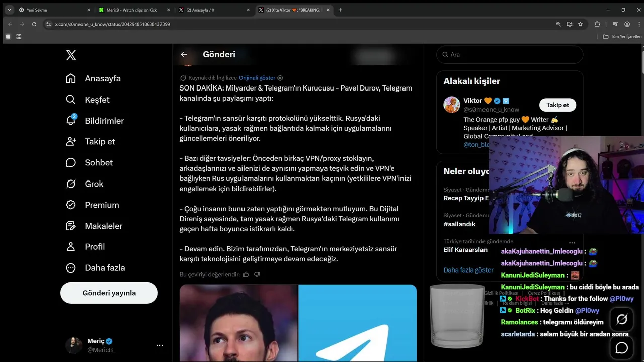Open Chrome profile avatar
644x362 pixels.
(x=627, y=24)
